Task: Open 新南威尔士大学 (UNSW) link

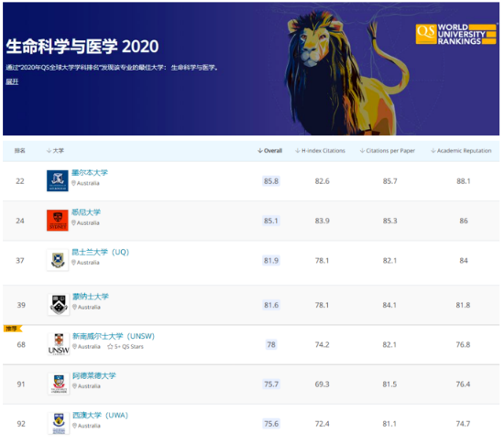Action: (x=114, y=336)
